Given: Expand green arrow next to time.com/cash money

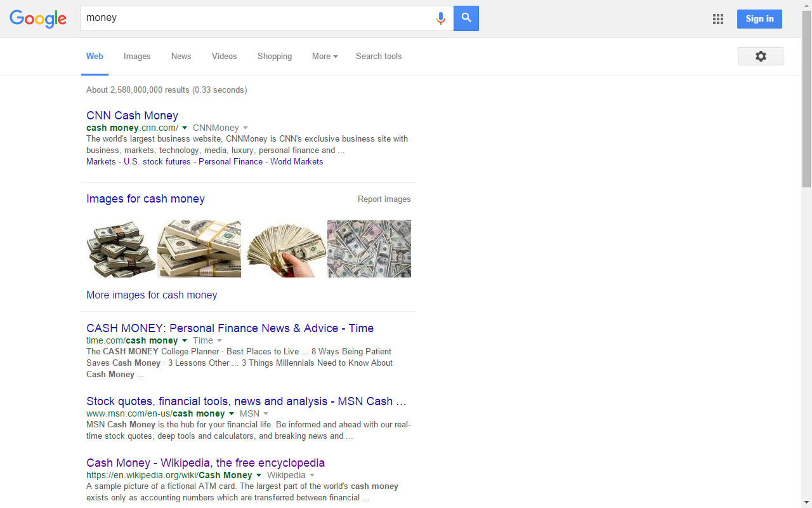Looking at the screenshot, I should pyautogui.click(x=185, y=340).
